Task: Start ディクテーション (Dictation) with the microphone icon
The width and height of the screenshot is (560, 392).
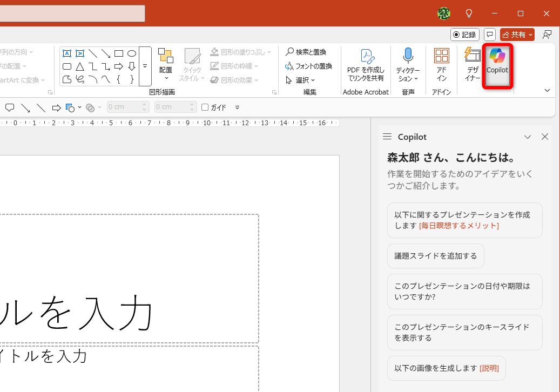Action: [x=408, y=60]
